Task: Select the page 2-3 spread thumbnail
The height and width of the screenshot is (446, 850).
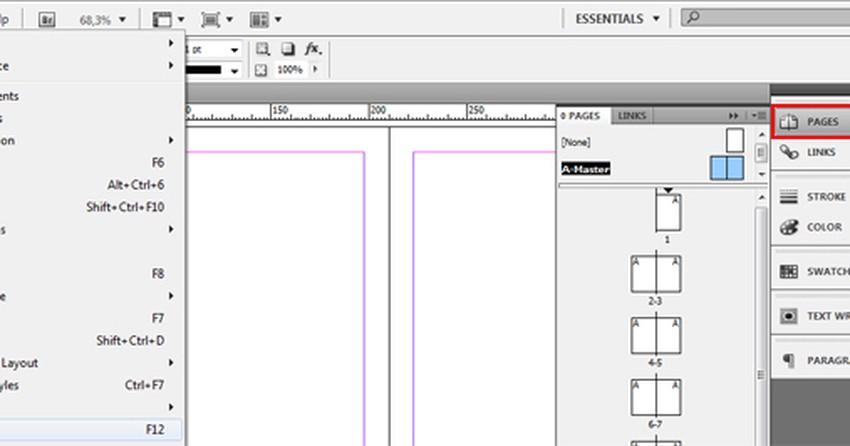Action: click(x=655, y=274)
